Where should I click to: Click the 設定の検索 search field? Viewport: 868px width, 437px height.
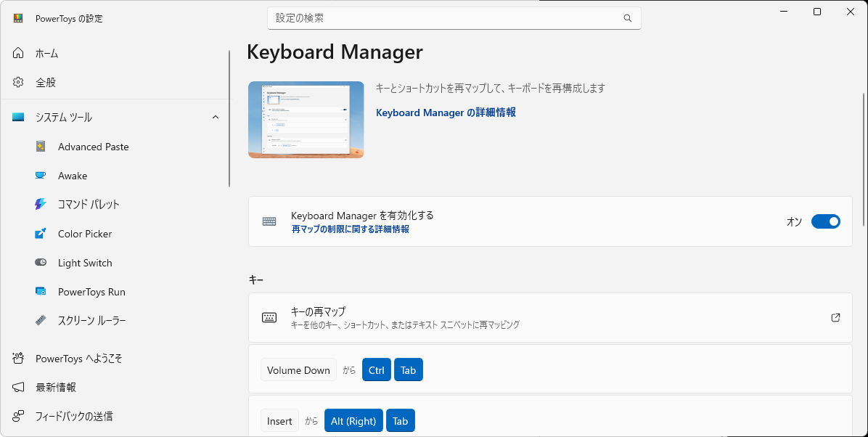443,18
